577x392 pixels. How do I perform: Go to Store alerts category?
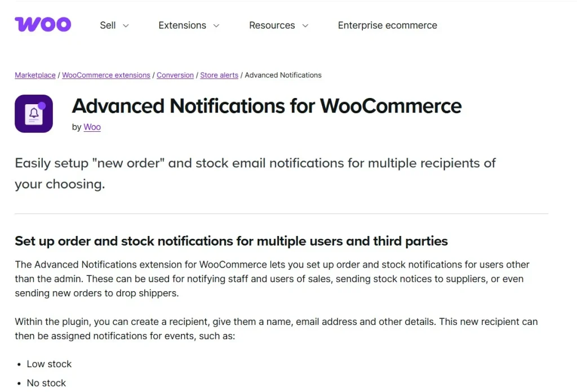(219, 75)
